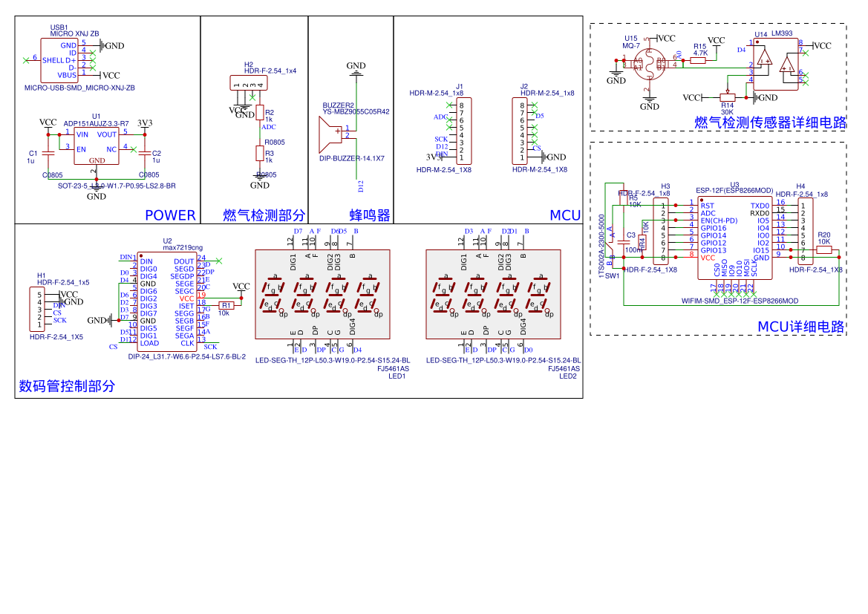Screen dimensions: 868x614
Task: Select the USB1 Micro USB connector symbol
Action: pyautogui.click(x=60, y=60)
